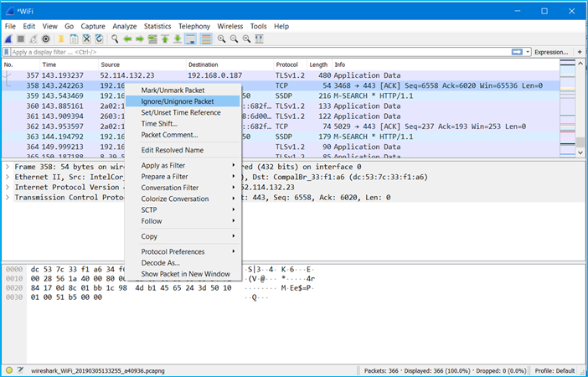588x377 pixels.
Task: Sort by the Protocol column header
Action: (291, 65)
